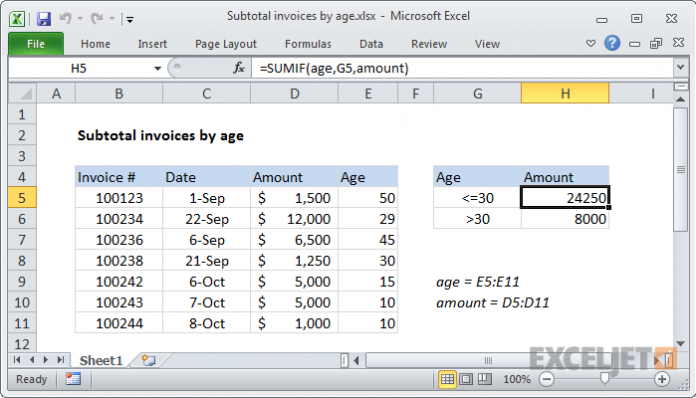696x398 pixels.
Task: Switch to Normal view in status bar
Action: 447,379
